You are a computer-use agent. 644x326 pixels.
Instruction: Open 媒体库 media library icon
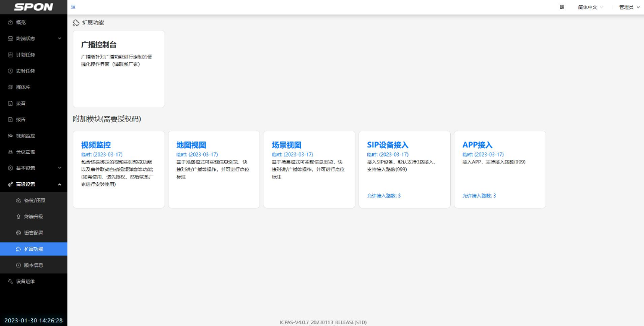(11, 87)
